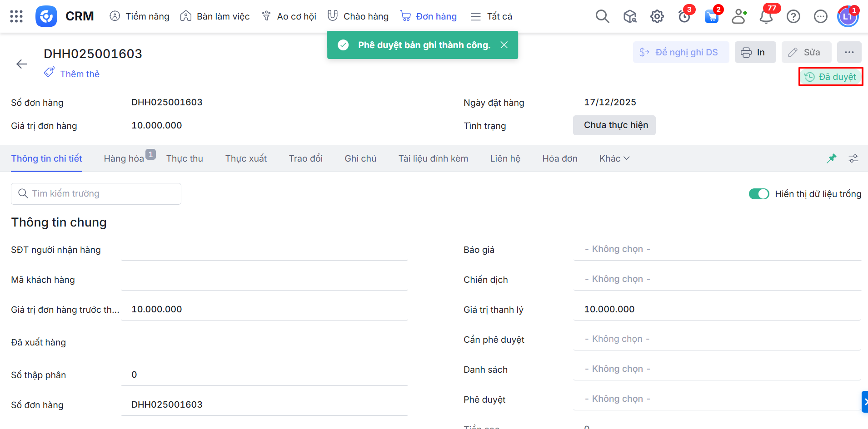Click the search magnifier icon in header
This screenshot has height=429, width=868.
pos(602,16)
